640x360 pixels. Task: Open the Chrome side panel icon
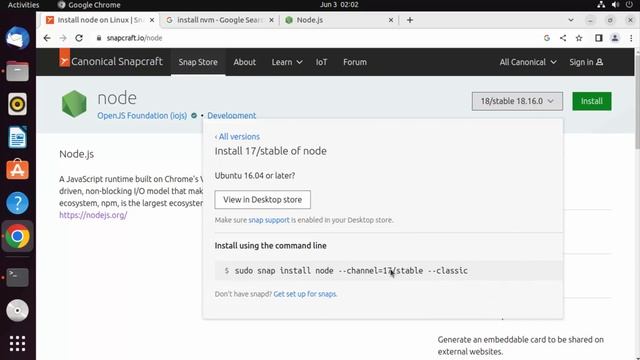point(598,38)
